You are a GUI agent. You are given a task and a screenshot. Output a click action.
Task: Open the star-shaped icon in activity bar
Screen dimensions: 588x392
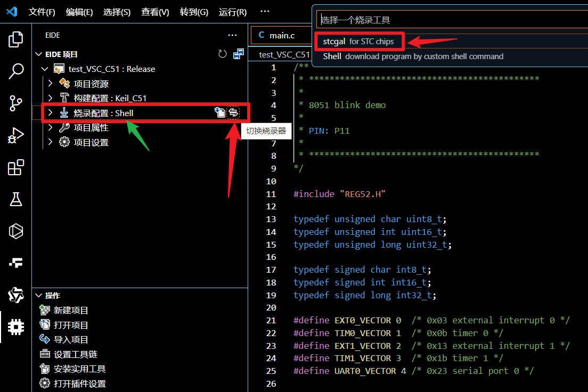tap(16, 295)
